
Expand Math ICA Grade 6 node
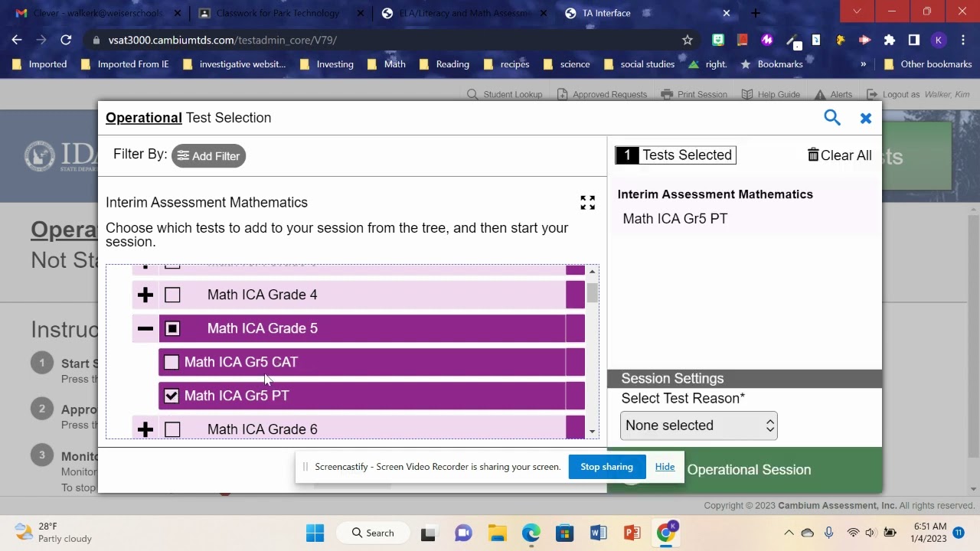point(145,429)
